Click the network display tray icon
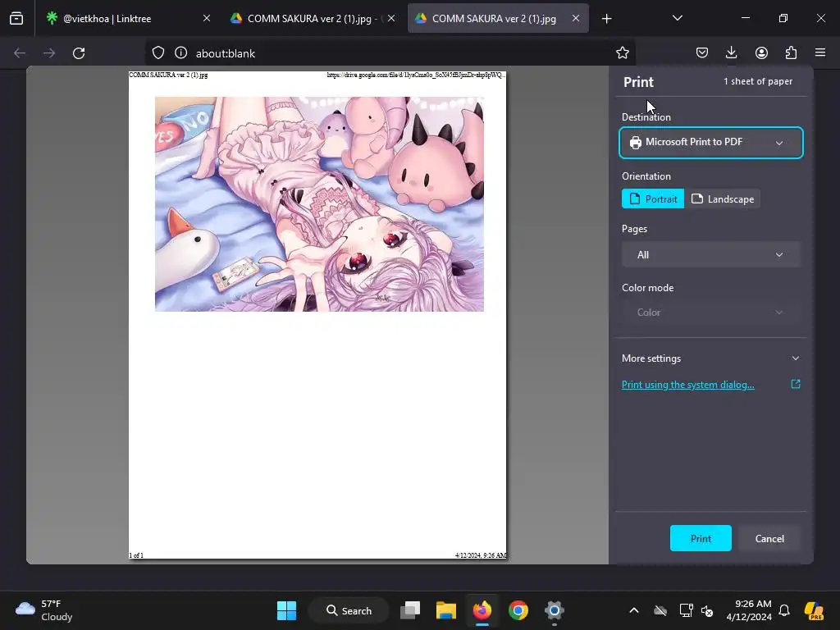The image size is (840, 630). coord(686,610)
